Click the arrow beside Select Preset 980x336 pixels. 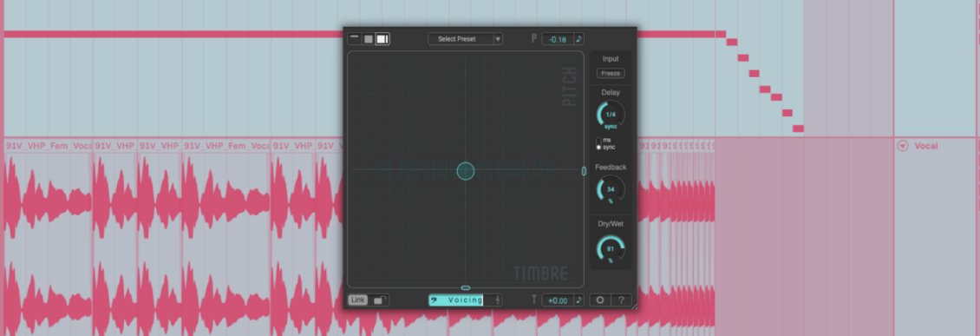[498, 39]
